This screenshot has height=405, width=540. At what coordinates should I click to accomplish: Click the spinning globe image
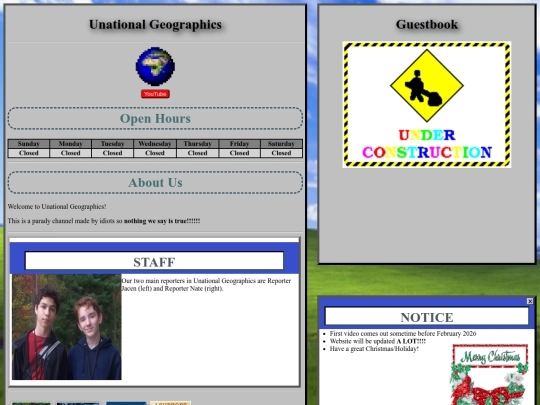(155, 66)
